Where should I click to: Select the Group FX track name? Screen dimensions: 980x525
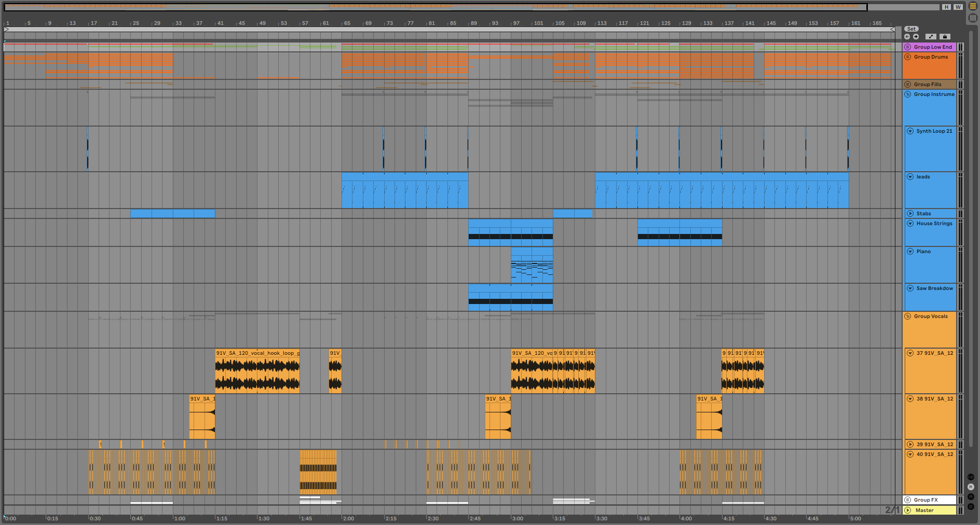coord(926,500)
